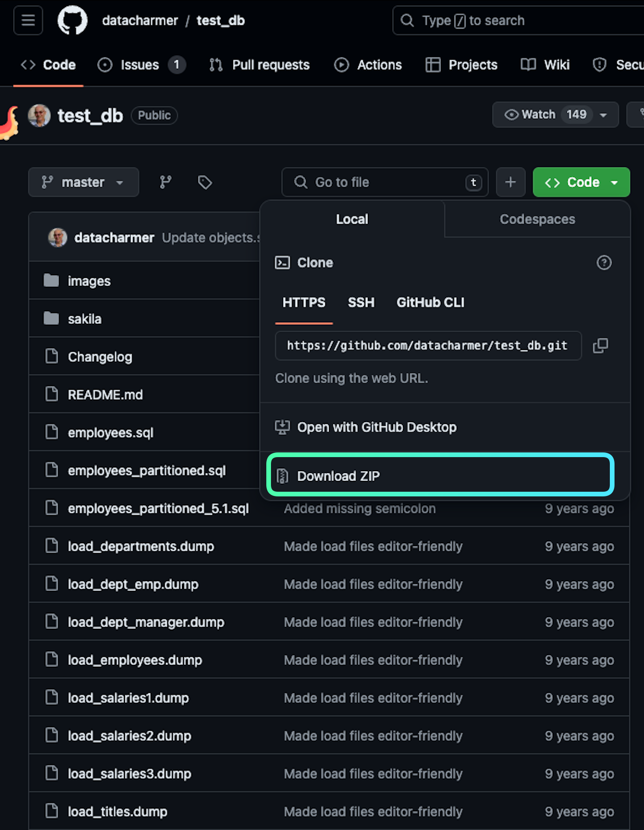Click the Type / to search field
This screenshot has height=830, width=644.
[518, 21]
